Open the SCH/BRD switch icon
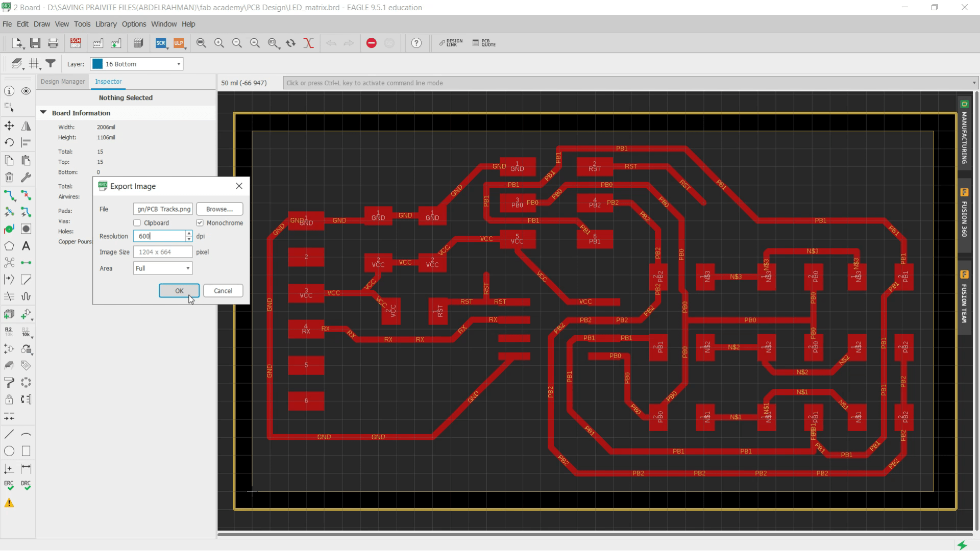Image resolution: width=980 pixels, height=551 pixels. (x=75, y=43)
